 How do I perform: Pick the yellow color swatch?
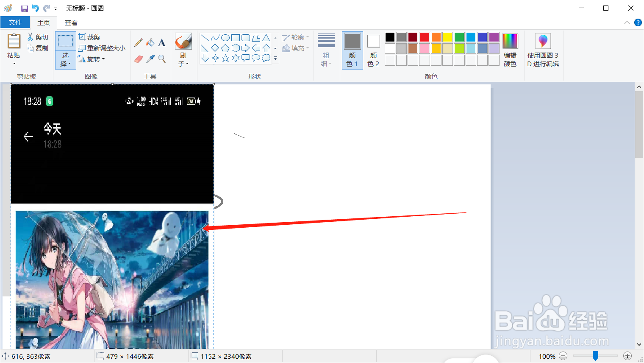tap(448, 37)
